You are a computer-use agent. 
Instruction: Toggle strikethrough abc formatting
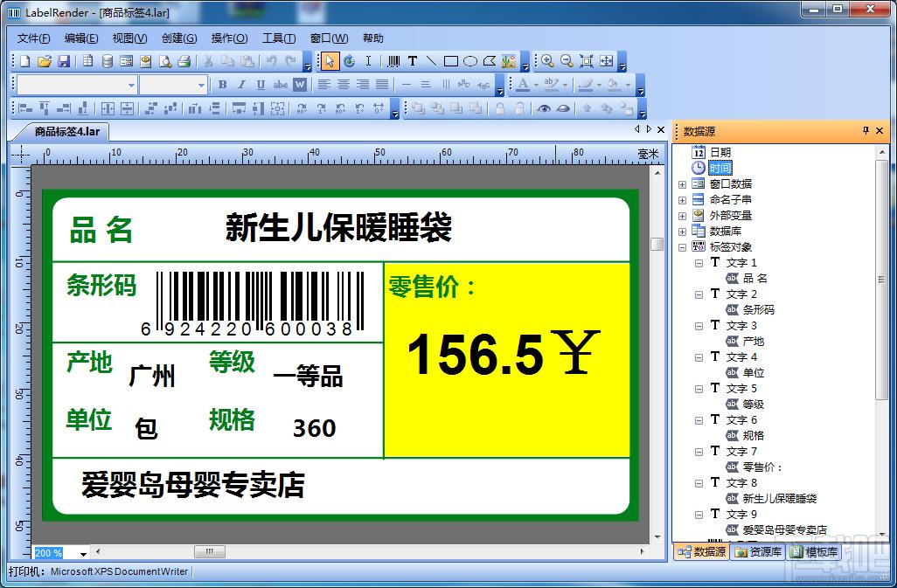pyautogui.click(x=281, y=85)
